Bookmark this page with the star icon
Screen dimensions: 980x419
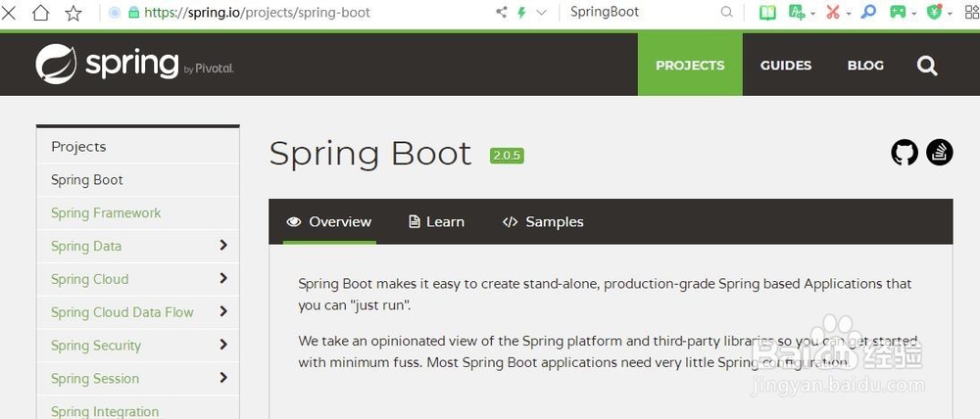coord(73,13)
